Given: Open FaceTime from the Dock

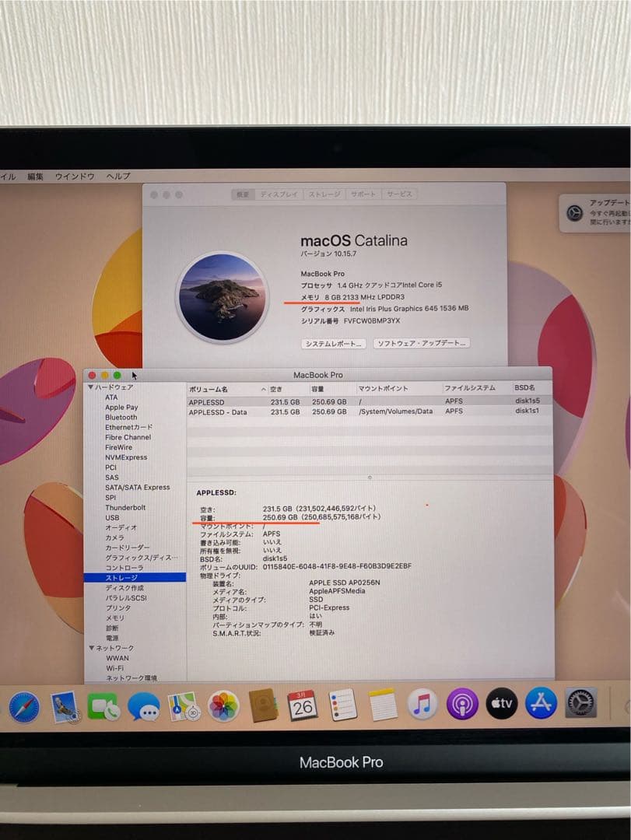Looking at the screenshot, I should pyautogui.click(x=103, y=706).
